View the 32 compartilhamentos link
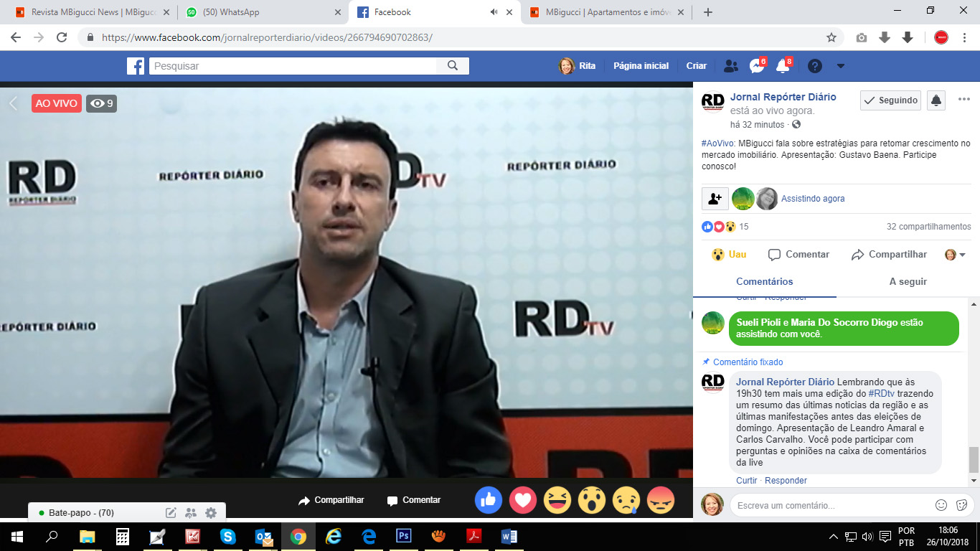This screenshot has height=551, width=980. [929, 227]
